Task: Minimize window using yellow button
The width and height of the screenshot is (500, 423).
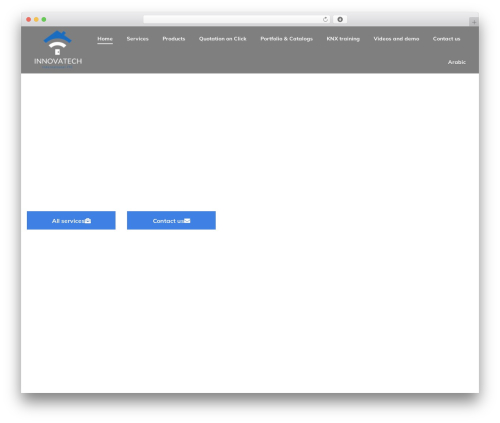Action: click(36, 20)
